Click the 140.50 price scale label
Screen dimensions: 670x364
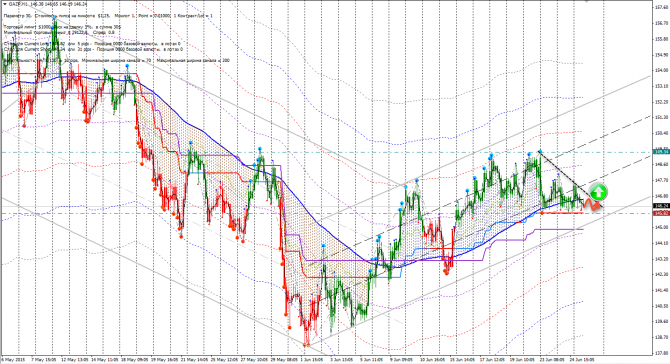click(x=662, y=306)
